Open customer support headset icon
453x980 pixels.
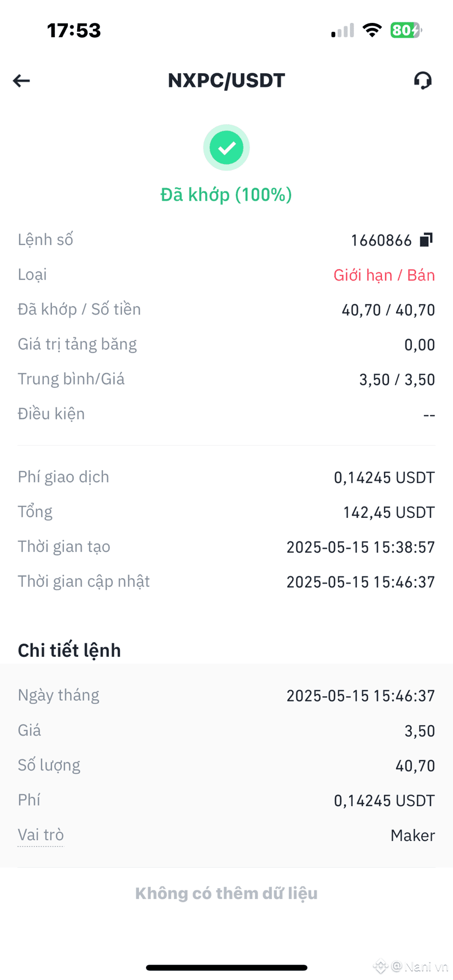422,81
